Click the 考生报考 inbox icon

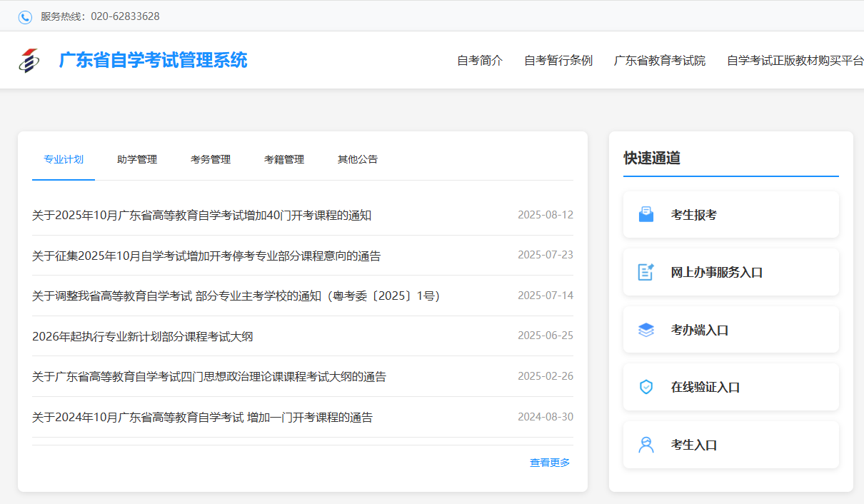click(x=646, y=215)
